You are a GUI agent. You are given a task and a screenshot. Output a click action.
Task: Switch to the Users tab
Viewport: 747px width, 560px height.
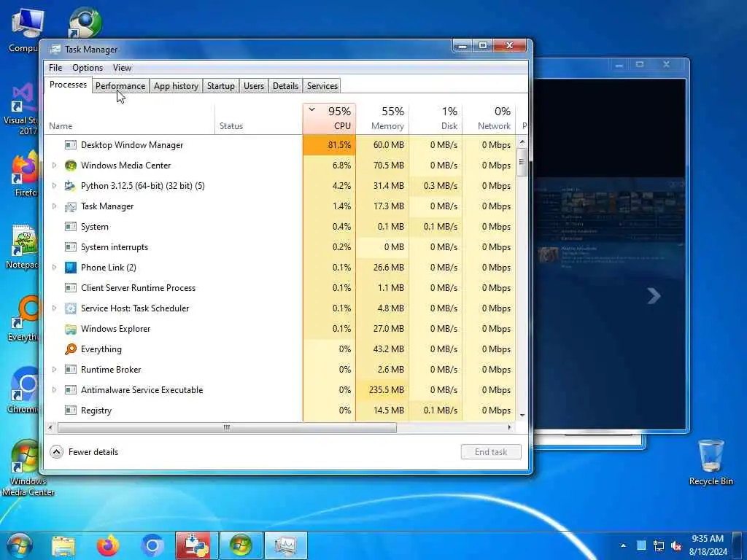tap(253, 86)
